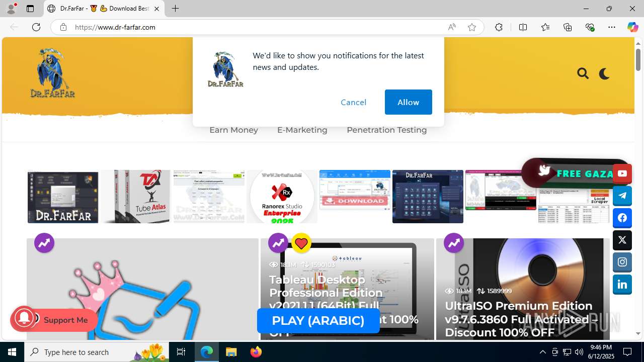Open X (Twitter) social link
The width and height of the screenshot is (644, 362).
(622, 240)
